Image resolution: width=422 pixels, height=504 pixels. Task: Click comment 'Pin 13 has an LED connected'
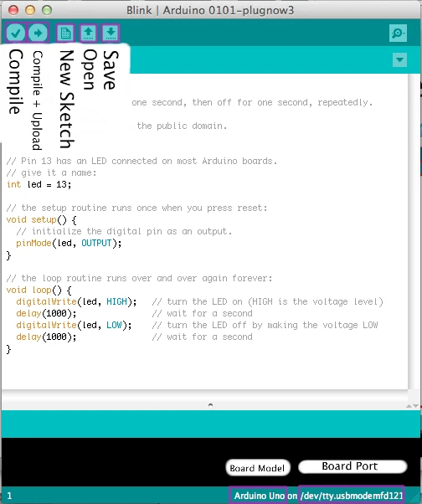142,161
